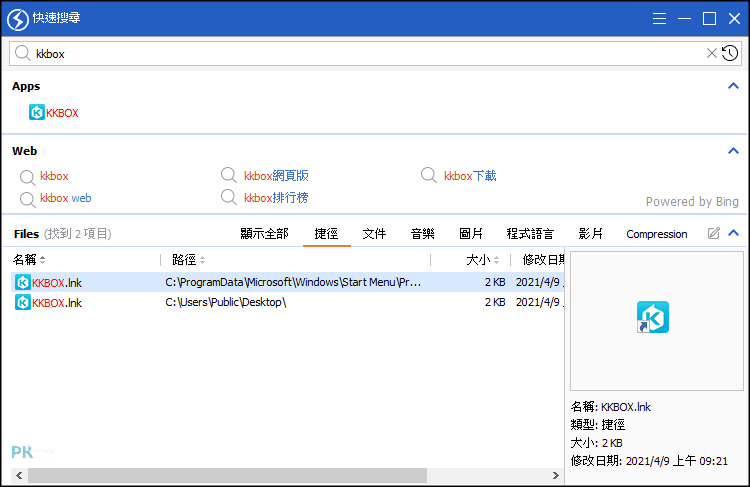This screenshot has width=750, height=487.
Task: Click the scroll left arrow
Action: tap(19, 476)
